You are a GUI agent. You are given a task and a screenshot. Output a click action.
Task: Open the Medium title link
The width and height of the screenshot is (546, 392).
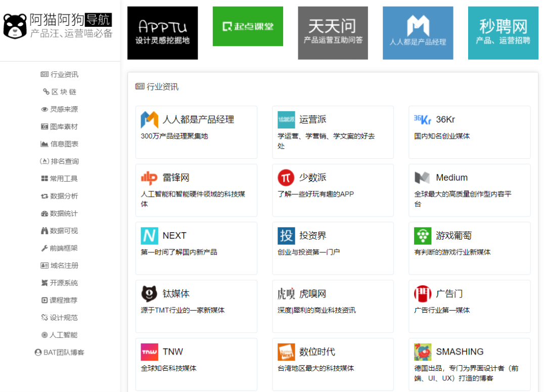[451, 178]
